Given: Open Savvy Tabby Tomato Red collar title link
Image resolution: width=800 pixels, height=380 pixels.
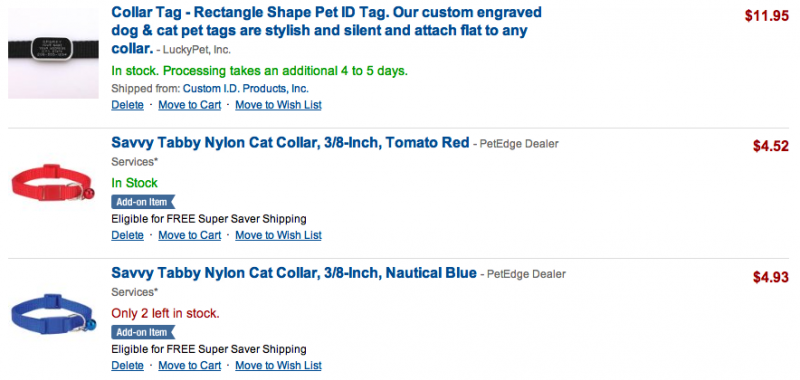Looking at the screenshot, I should click(x=290, y=143).
